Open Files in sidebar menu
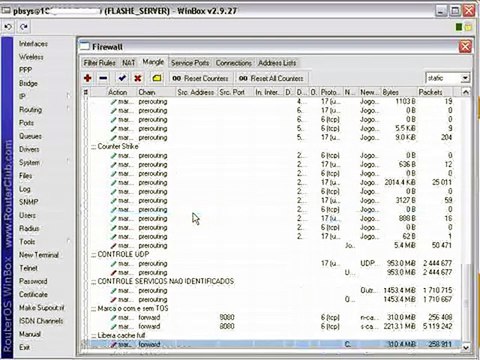This screenshot has height=360, width=480. tap(25, 176)
